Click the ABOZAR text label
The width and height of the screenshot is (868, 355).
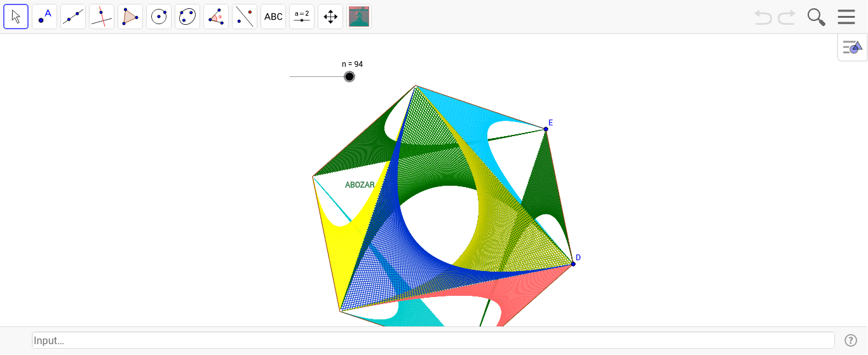click(x=360, y=185)
